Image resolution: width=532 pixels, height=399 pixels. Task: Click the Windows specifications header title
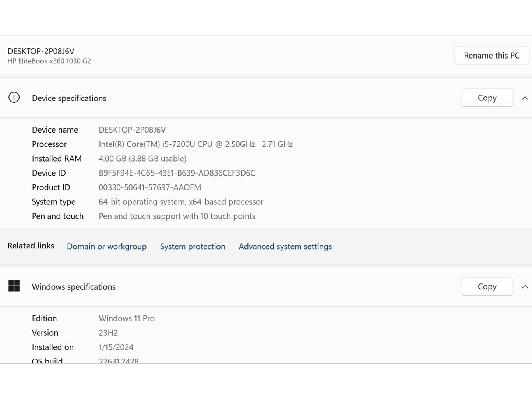(x=74, y=287)
